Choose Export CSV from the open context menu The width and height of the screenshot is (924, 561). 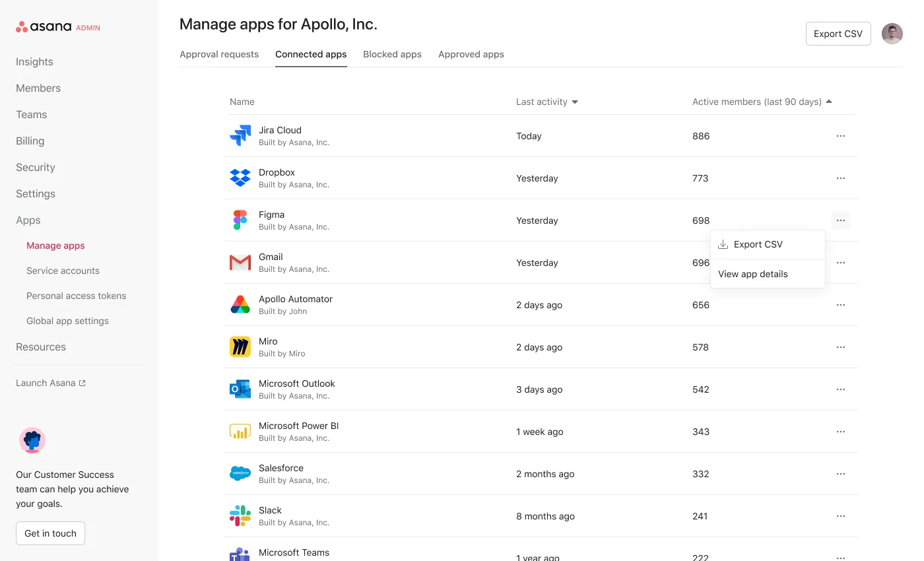click(758, 244)
